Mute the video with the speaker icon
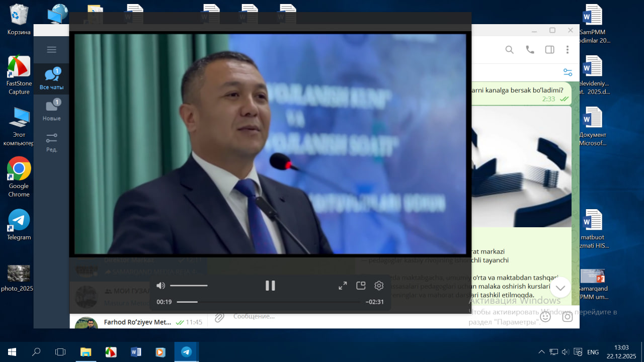Image resolution: width=644 pixels, height=362 pixels. click(160, 286)
